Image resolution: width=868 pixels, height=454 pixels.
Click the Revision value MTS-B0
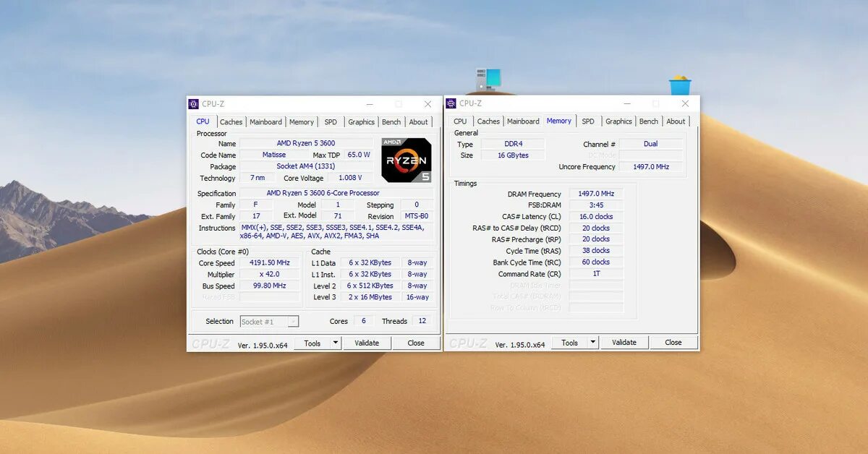[x=417, y=216]
